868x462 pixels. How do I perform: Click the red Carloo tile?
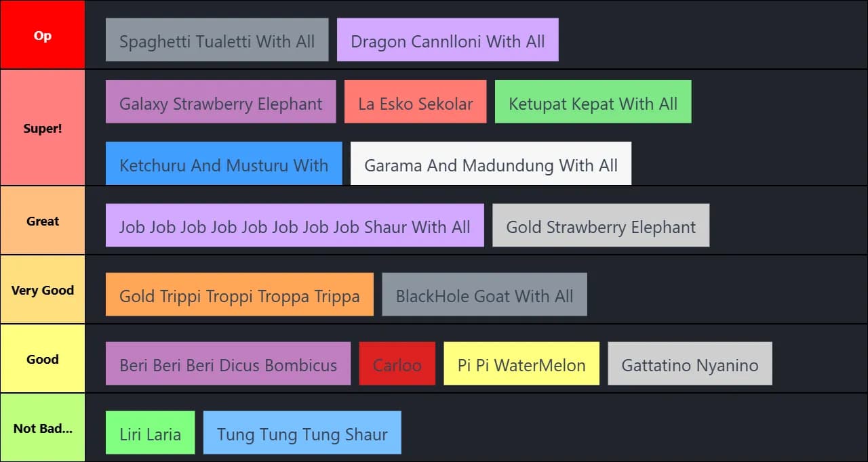[397, 364]
